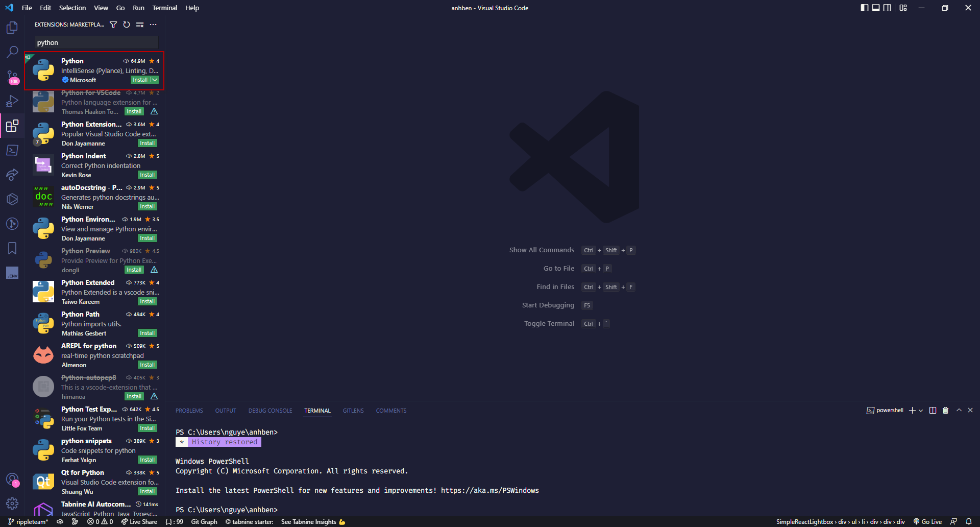Click the synchronize changes cloud icon
The image size is (980, 527).
click(x=60, y=522)
